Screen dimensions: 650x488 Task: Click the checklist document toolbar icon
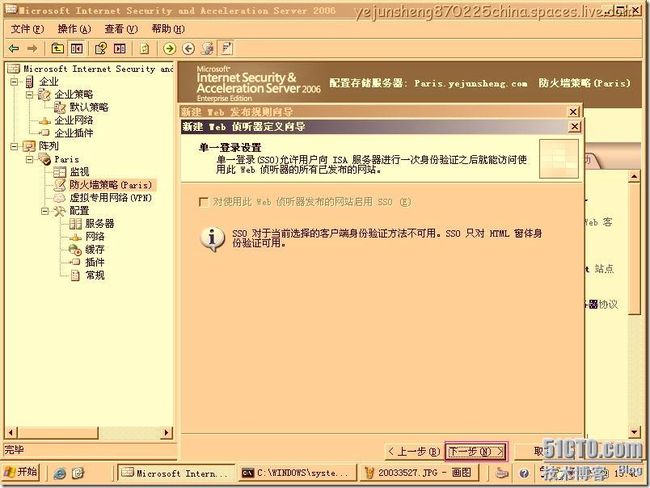227,49
